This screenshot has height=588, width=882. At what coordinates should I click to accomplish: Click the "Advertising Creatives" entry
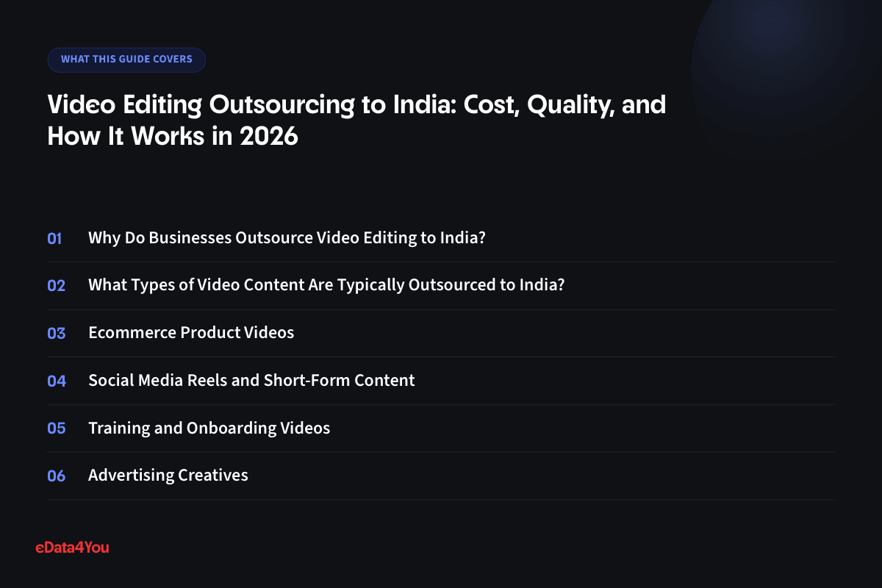tap(168, 476)
